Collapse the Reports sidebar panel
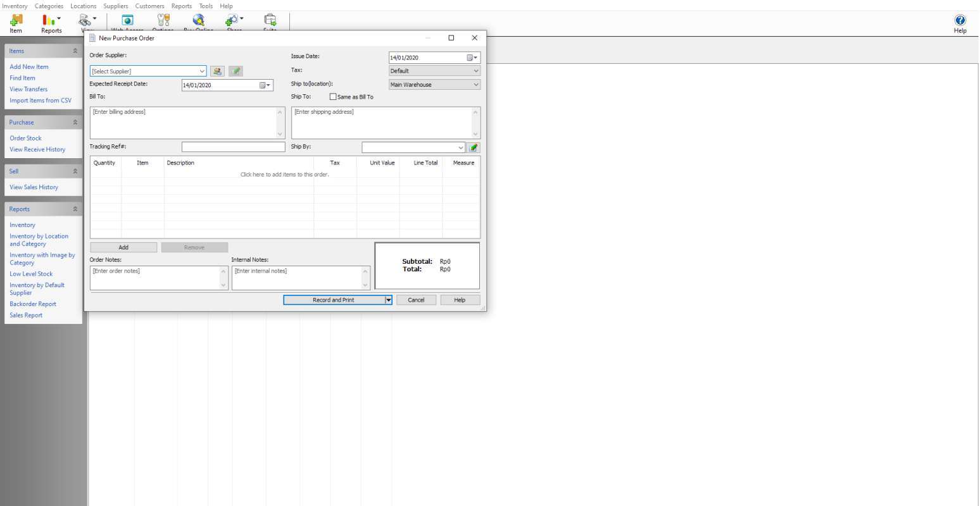This screenshot has height=506, width=980. tap(75, 209)
